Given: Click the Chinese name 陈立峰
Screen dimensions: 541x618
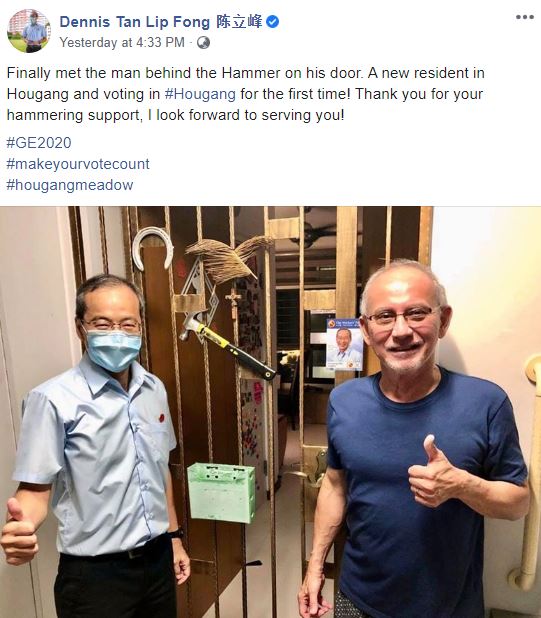Looking at the screenshot, I should (239, 22).
